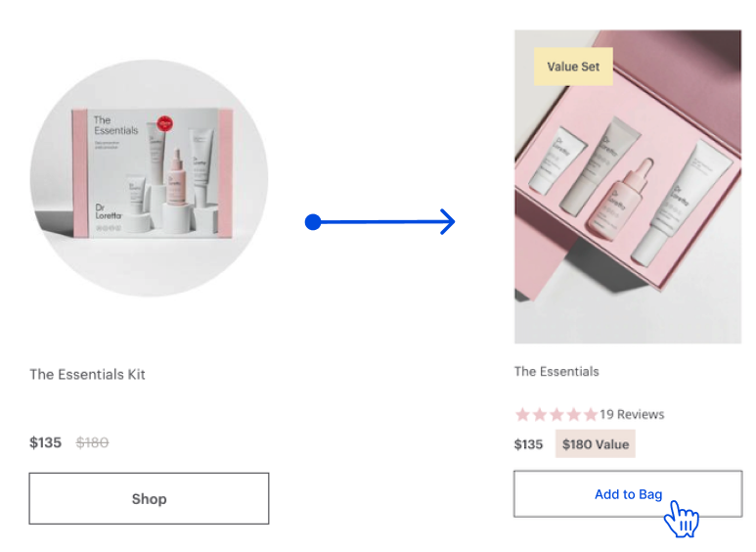Screen dimensions: 756x552
Task: Click the Add to Bag button
Action: tap(628, 493)
